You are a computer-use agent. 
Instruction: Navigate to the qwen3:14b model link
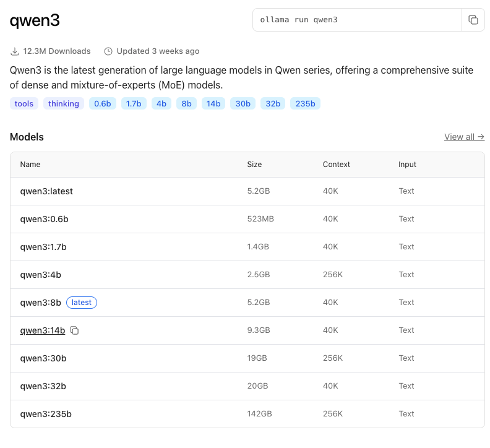pyautogui.click(x=42, y=330)
